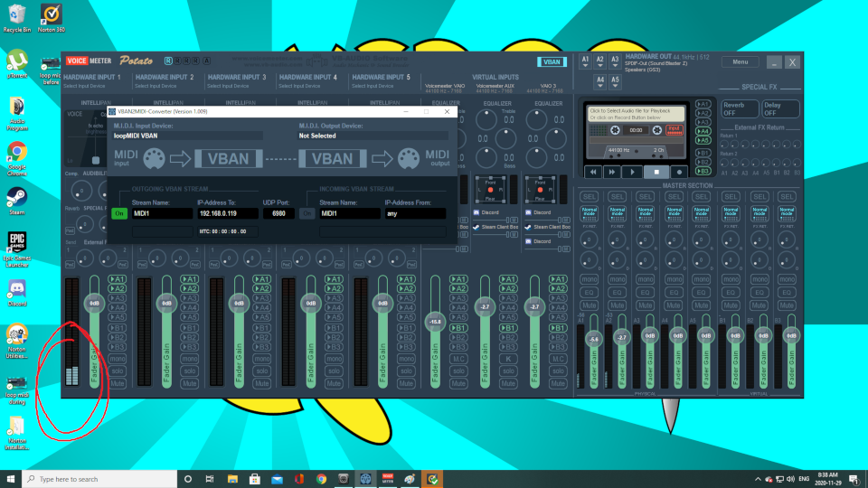868x488 pixels.
Task: Toggle the incoming VBAN stream On button
Action: 307,213
